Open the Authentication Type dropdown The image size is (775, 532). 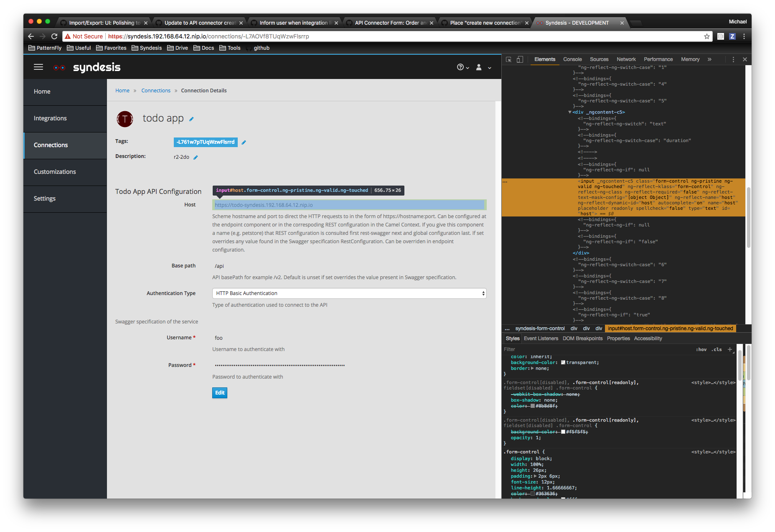(x=349, y=293)
